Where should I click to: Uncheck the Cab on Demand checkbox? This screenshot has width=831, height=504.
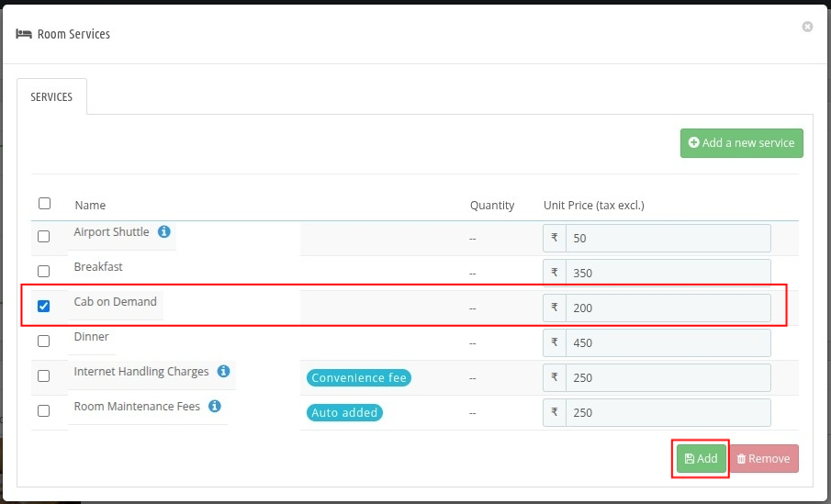44,307
